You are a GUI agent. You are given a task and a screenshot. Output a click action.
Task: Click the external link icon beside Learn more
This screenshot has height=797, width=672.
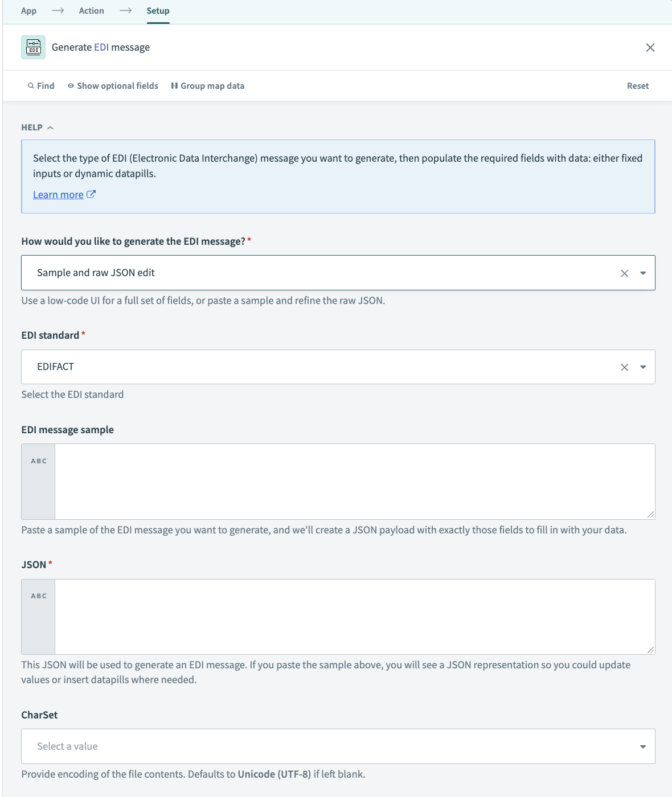91,194
